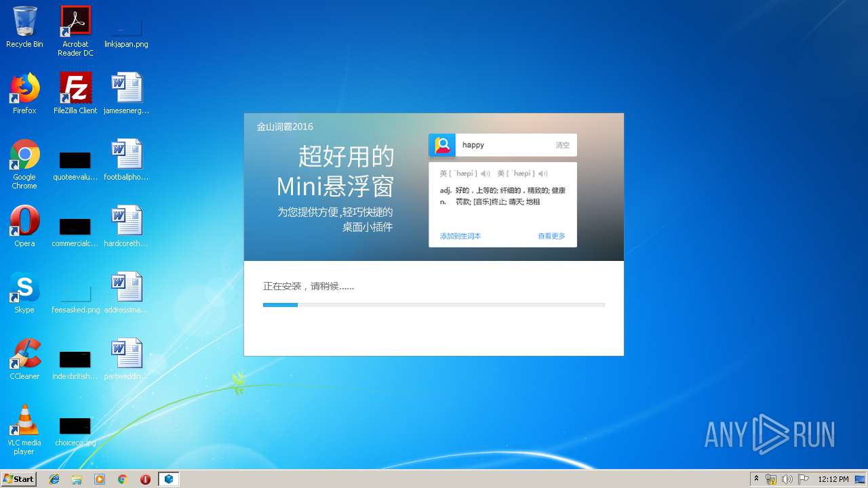Open the media player taskbar icon
Viewport: 868px width, 488px height.
click(x=100, y=479)
